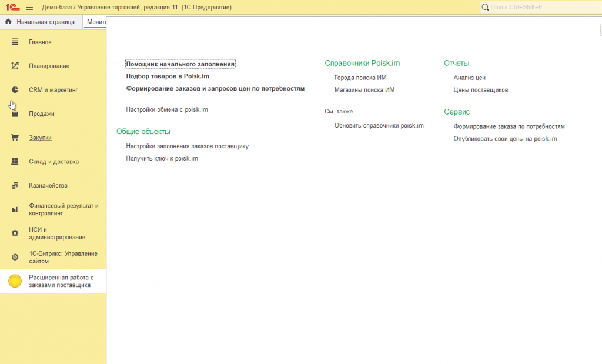This screenshot has width=602, height=364.
Task: Open the Склад и доставка section
Action: click(53, 161)
